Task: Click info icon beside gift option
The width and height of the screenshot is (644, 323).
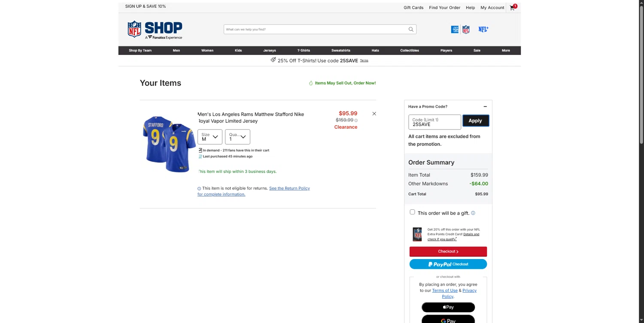Action: pyautogui.click(x=473, y=213)
